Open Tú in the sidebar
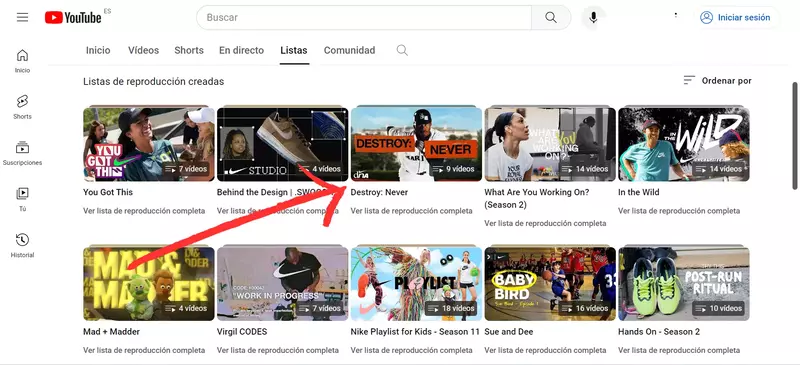The width and height of the screenshot is (800, 365). tap(22, 199)
